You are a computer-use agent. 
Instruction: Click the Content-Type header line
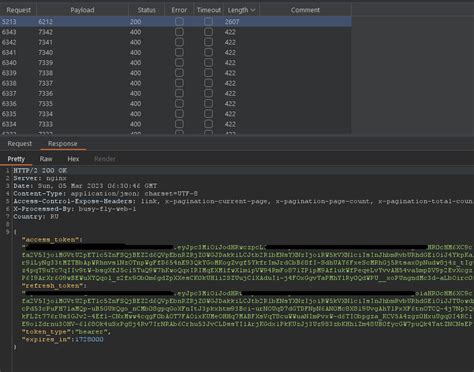pos(105,193)
